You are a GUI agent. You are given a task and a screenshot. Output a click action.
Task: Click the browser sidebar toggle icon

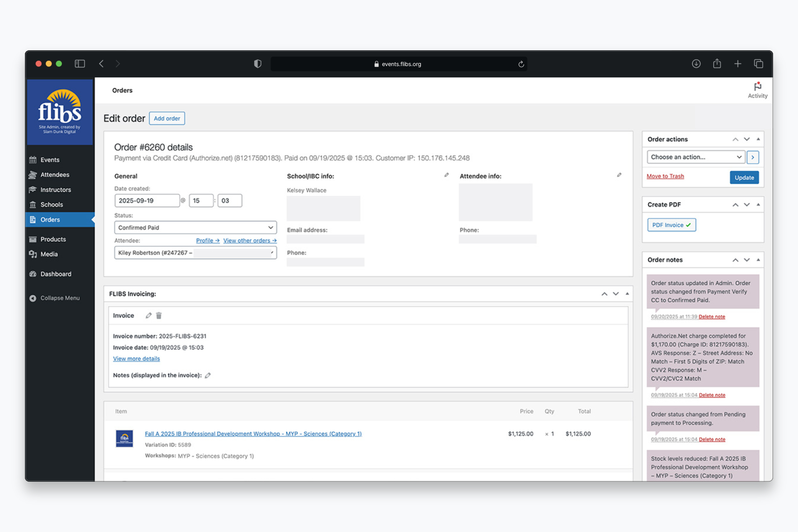tap(80, 64)
